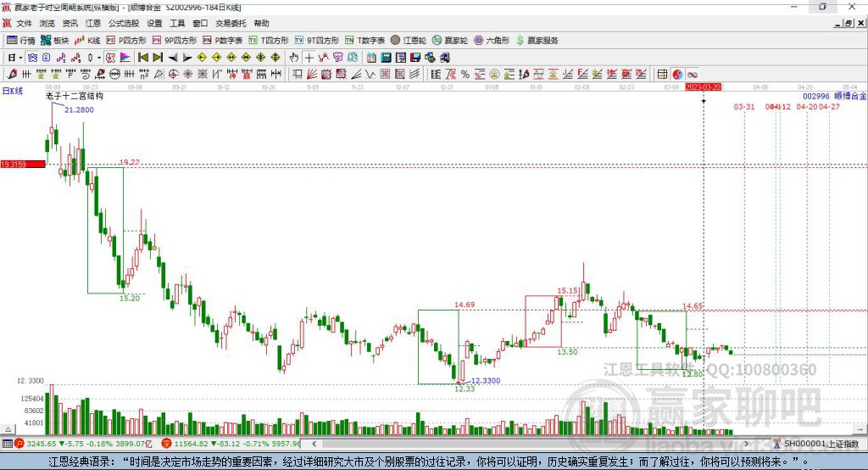Image resolution: width=868 pixels, height=470 pixels.
Task: Select the Gann fan lines drawing tool
Action: pyautogui.click(x=313, y=75)
